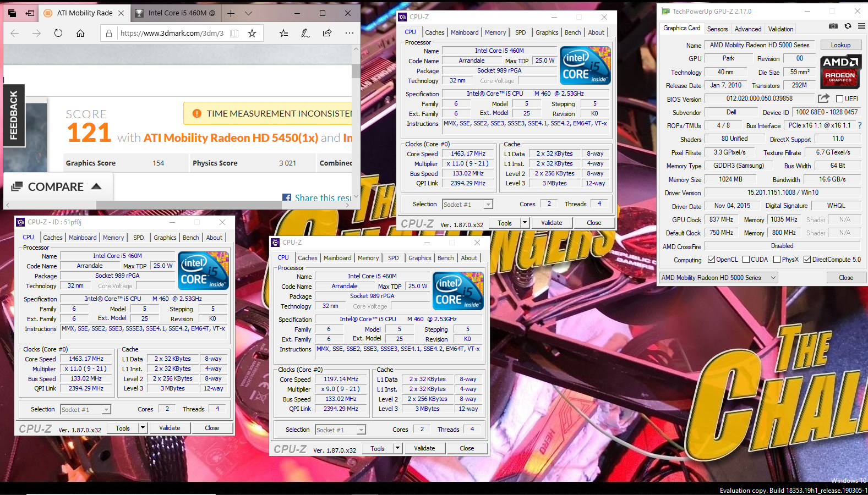Click the AMD Radeon Graphics logo

[x=840, y=71]
